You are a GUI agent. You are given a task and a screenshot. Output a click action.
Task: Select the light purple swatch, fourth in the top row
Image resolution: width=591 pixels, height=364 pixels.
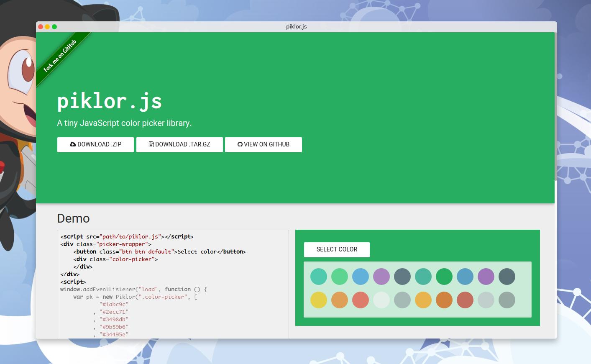[381, 277]
